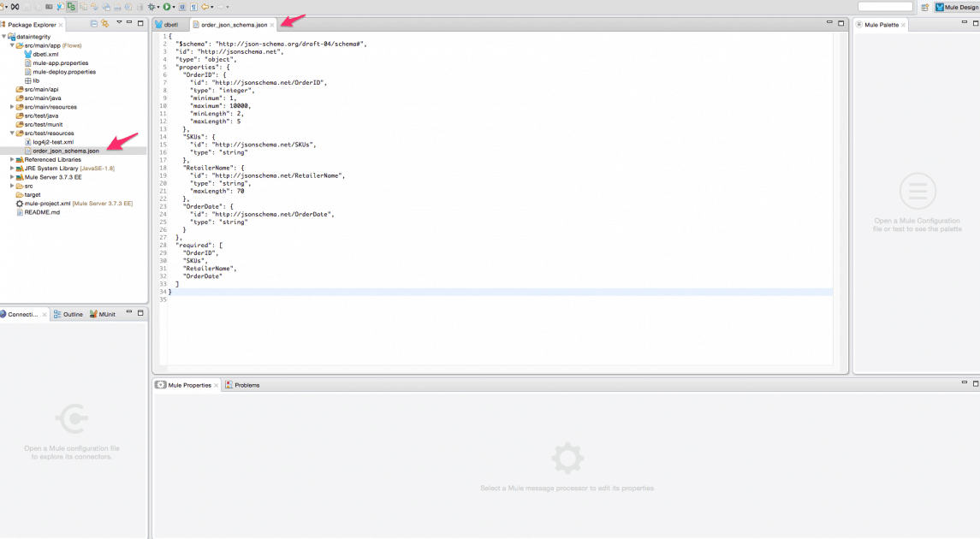Open the Package Explorer view menu arrow

coord(119,22)
